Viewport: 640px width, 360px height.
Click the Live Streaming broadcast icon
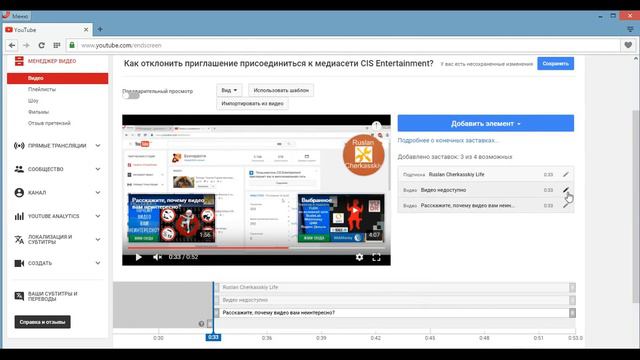(x=19, y=146)
